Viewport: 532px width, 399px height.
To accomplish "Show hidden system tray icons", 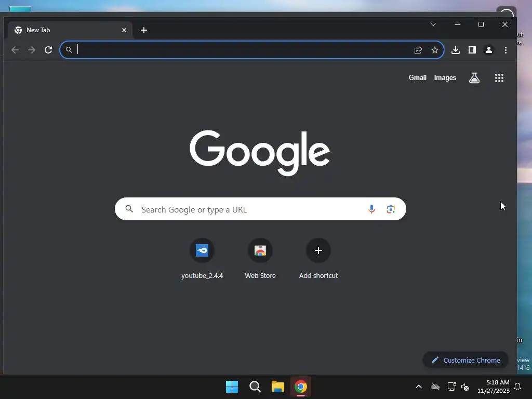I will click(419, 387).
